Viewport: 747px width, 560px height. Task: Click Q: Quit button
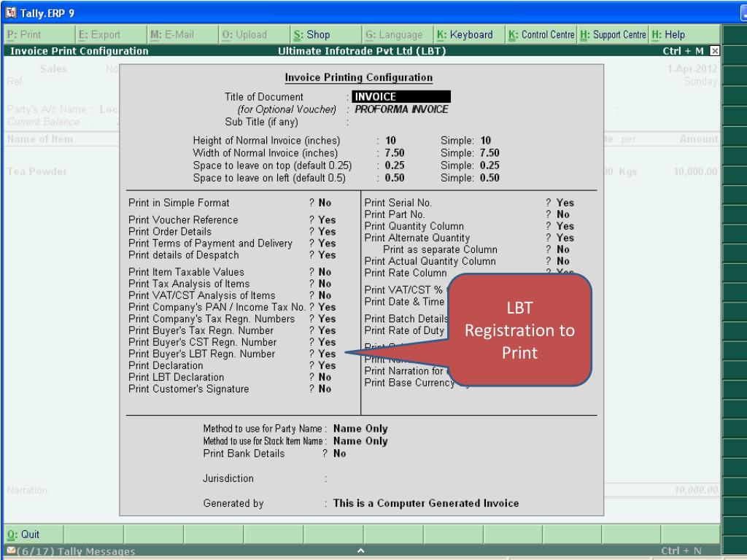34,534
